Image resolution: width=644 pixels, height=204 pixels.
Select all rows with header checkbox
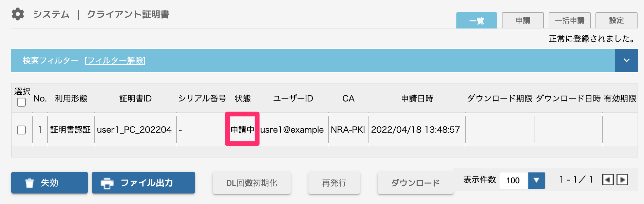21,102
